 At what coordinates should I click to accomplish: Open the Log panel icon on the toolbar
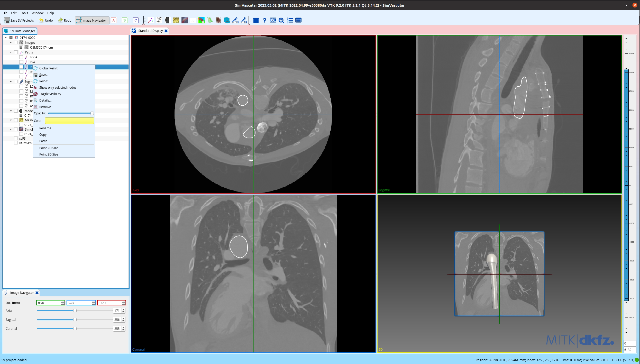click(290, 20)
